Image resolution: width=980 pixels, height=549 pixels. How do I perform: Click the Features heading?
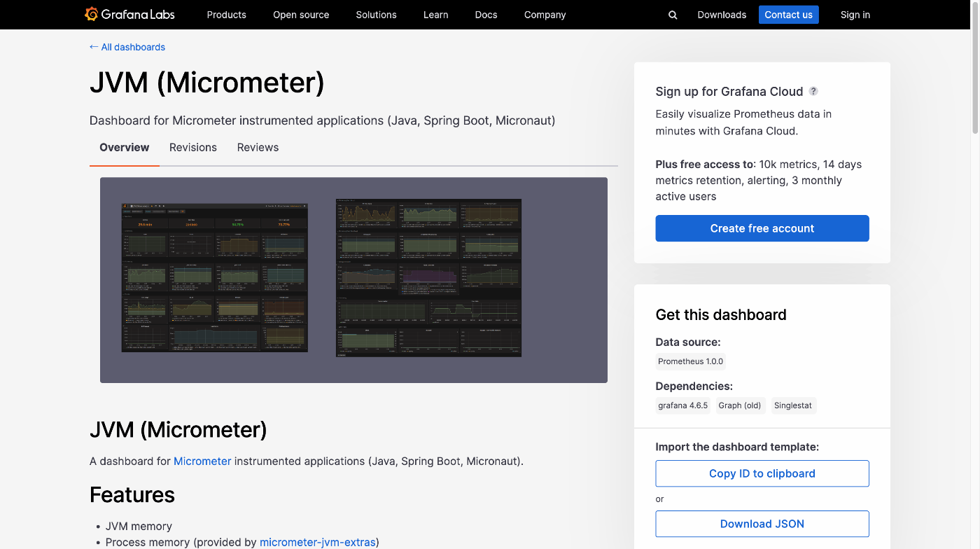coord(132,495)
